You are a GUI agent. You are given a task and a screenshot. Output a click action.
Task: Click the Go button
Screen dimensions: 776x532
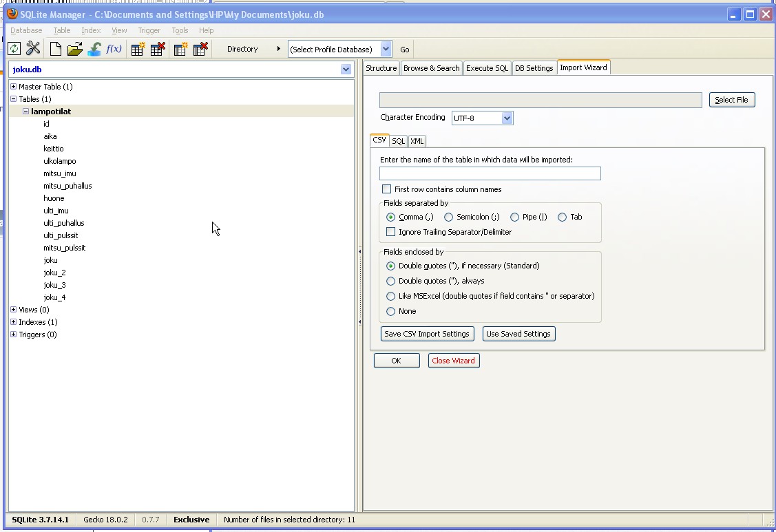pyautogui.click(x=405, y=50)
